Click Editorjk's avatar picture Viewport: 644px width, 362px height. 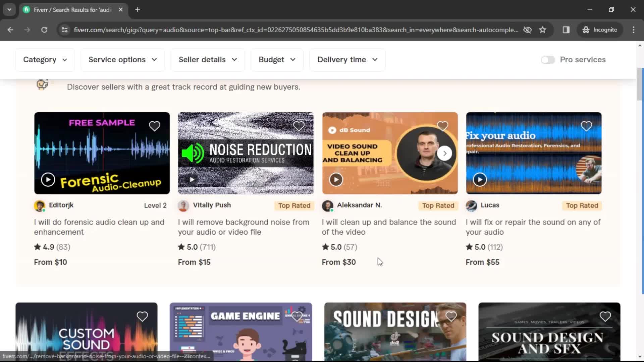coord(40,206)
